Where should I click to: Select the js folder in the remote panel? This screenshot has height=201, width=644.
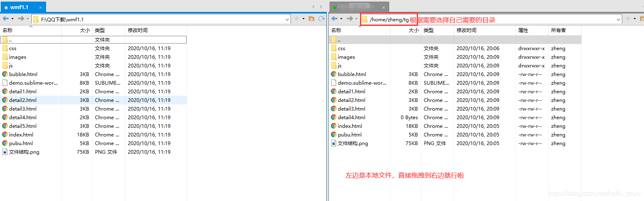[x=455, y=65]
